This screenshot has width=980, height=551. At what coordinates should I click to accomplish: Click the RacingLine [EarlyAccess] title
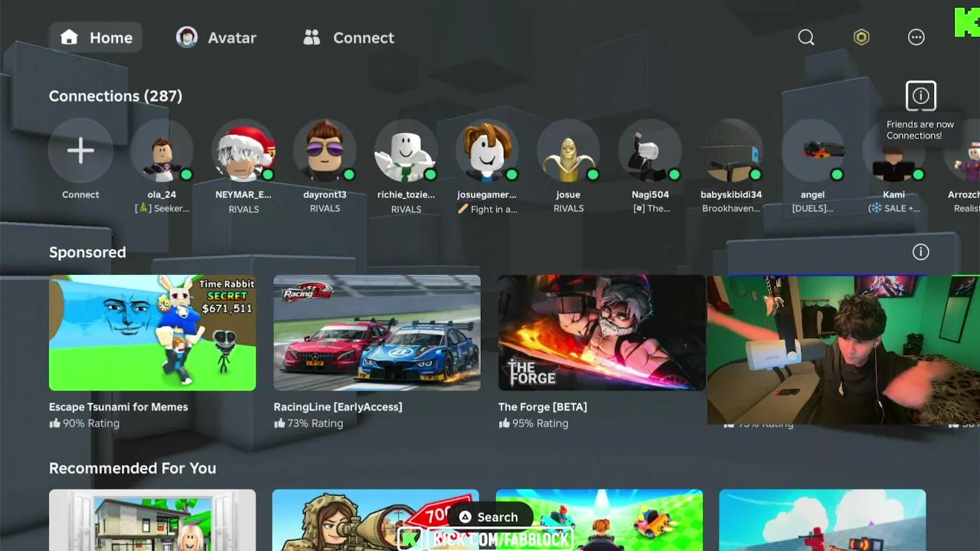click(x=338, y=407)
